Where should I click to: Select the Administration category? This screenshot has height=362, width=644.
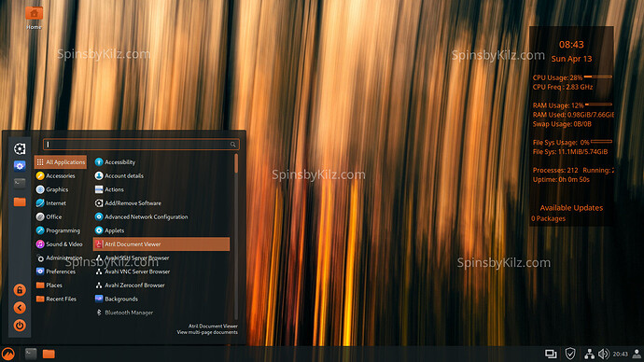[x=61, y=258]
